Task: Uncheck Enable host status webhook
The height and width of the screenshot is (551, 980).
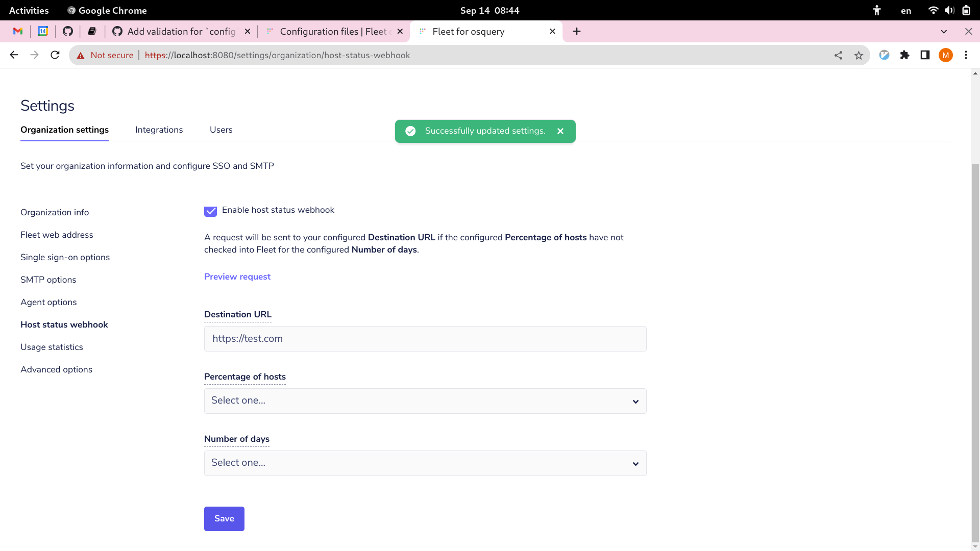Action: click(x=210, y=211)
